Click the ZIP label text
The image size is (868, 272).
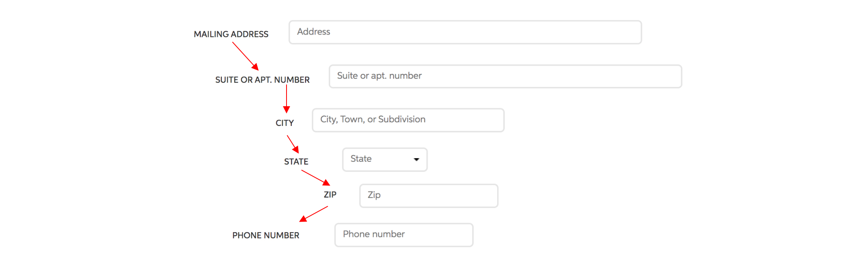click(330, 195)
